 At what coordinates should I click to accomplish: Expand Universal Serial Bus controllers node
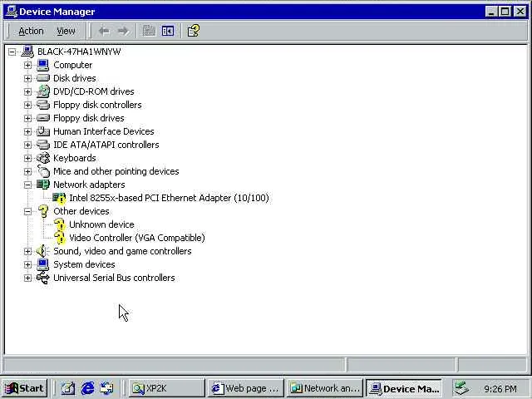[27, 278]
